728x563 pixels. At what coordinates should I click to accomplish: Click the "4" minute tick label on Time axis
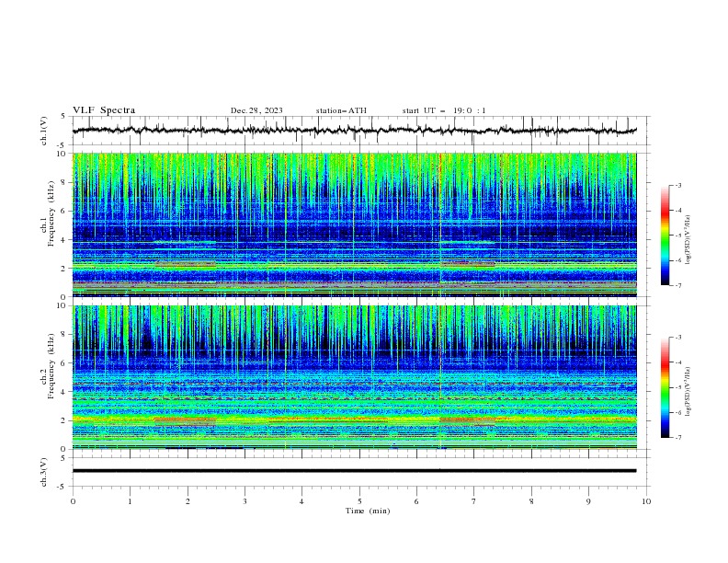click(301, 501)
